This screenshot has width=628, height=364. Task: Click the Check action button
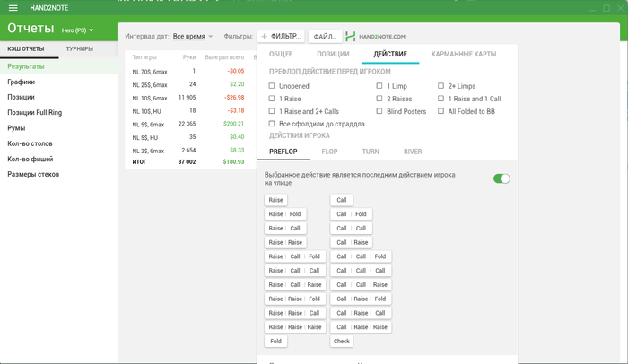click(342, 342)
